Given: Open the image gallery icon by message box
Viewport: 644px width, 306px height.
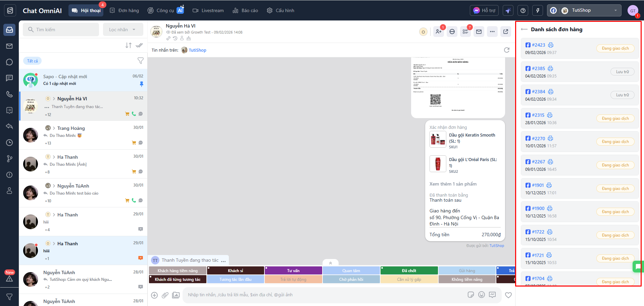Looking at the screenshot, I should (176, 295).
